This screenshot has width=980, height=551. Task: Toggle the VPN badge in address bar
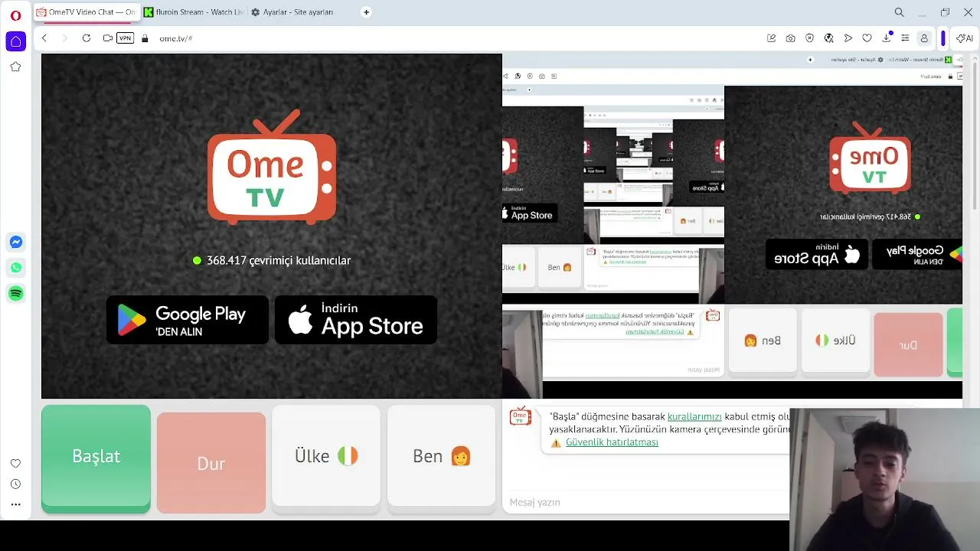[125, 38]
